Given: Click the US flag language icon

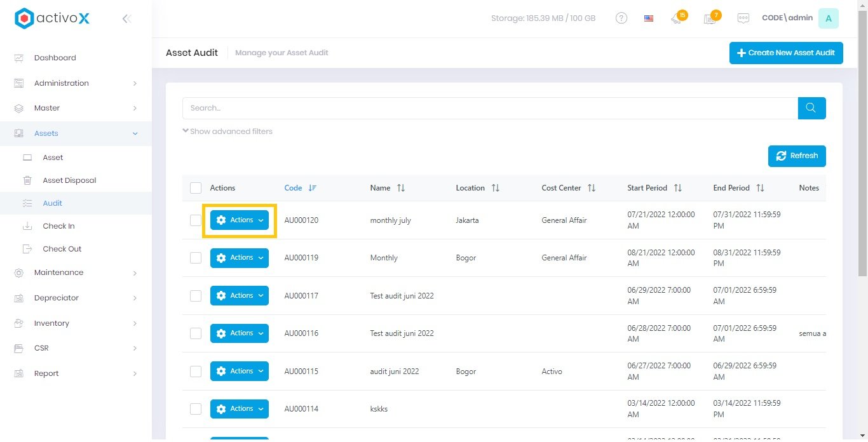Looking at the screenshot, I should point(648,18).
